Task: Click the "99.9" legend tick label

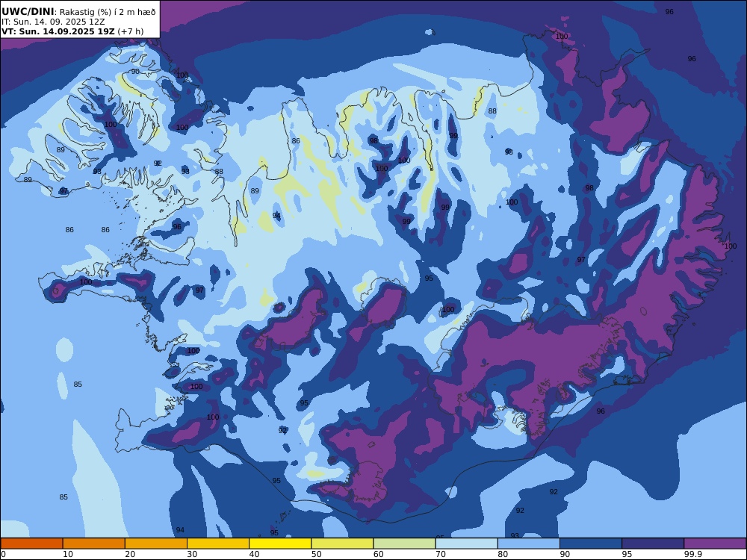Action: click(x=692, y=554)
